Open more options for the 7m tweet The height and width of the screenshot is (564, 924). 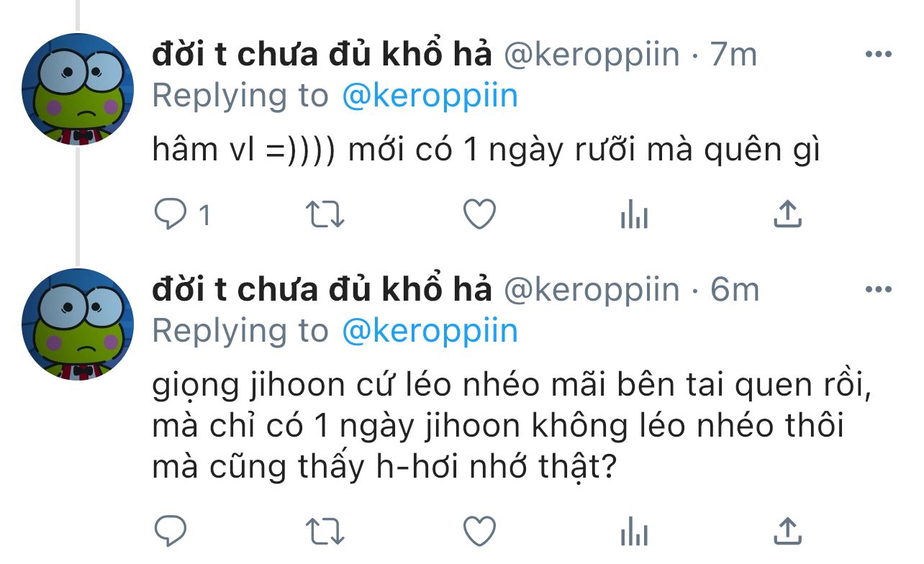point(878,55)
